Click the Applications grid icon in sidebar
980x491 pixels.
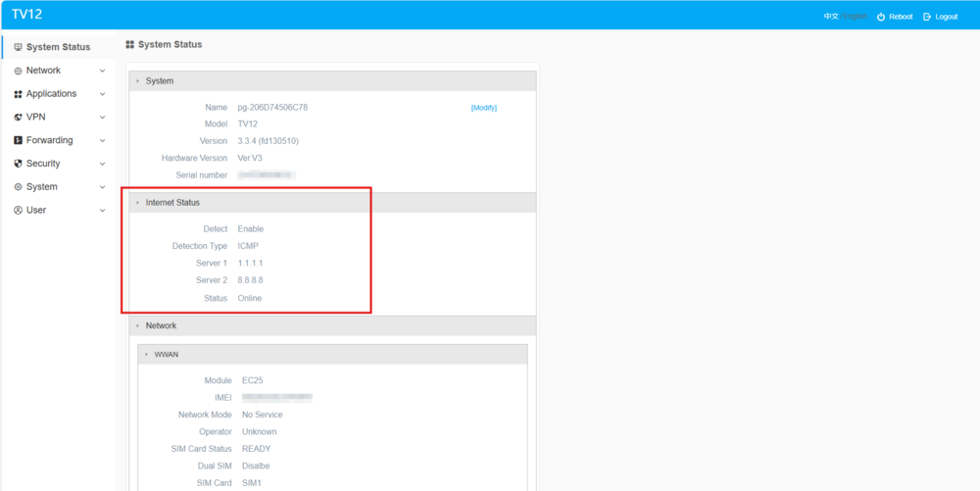click(x=18, y=94)
